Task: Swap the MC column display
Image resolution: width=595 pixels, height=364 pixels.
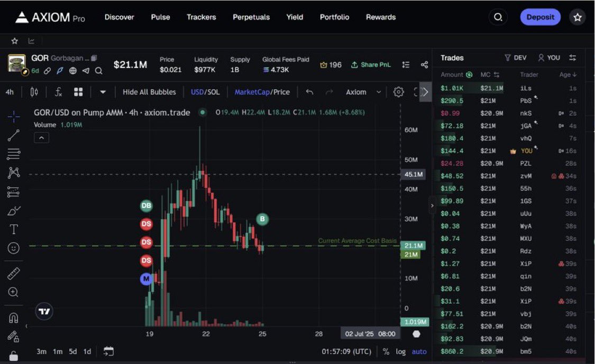Action: tap(496, 74)
